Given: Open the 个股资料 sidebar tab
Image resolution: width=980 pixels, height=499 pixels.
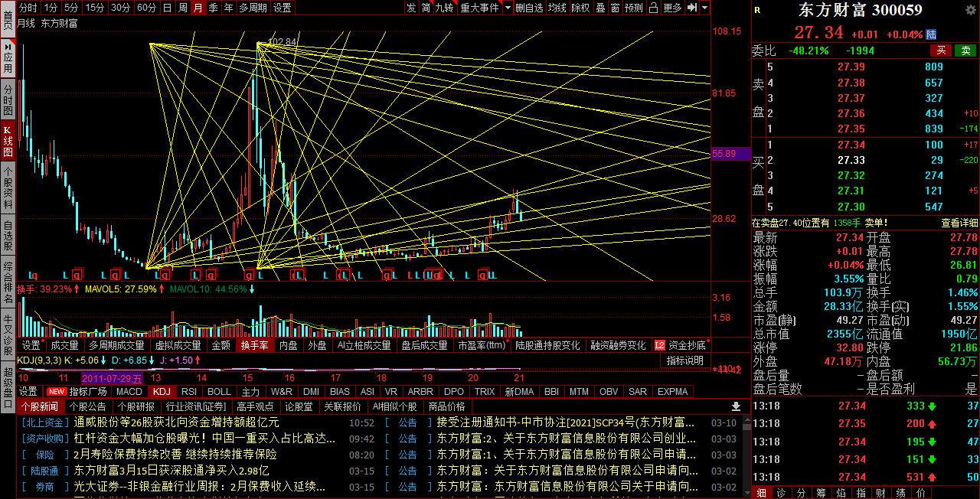Looking at the screenshot, I should (8, 188).
